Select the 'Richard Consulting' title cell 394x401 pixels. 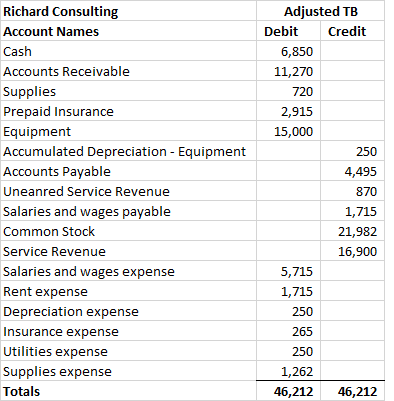click(128, 11)
